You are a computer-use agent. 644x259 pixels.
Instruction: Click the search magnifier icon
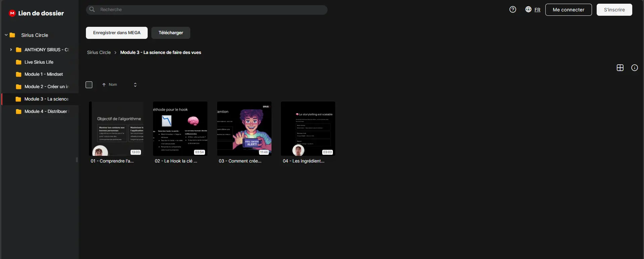click(92, 9)
